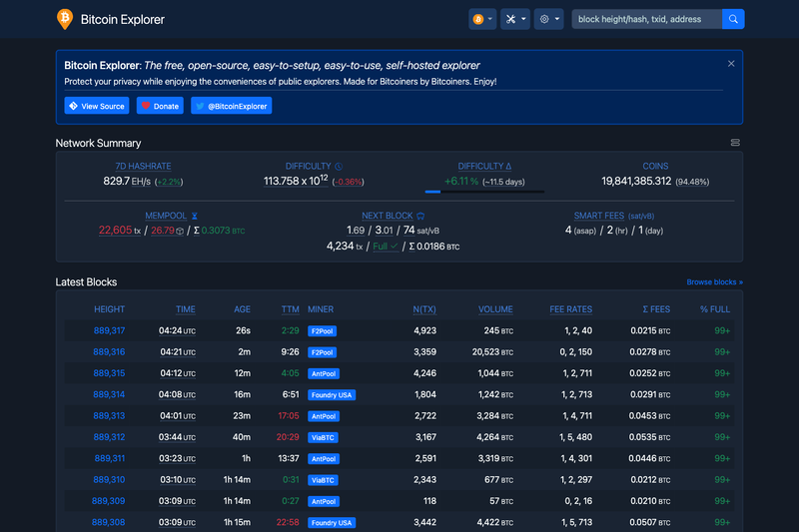Click the View Source button

[x=97, y=106]
